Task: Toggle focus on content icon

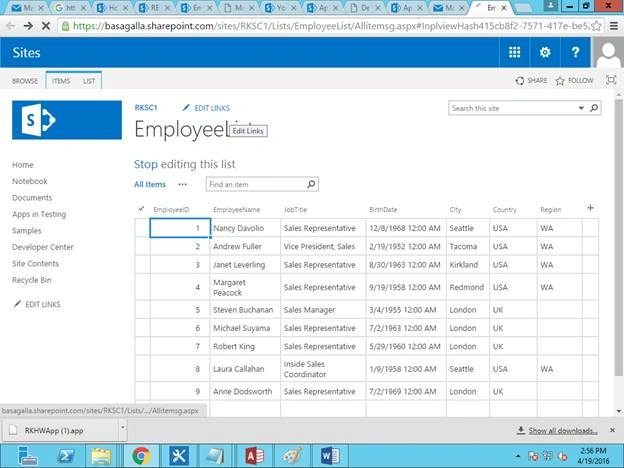Action: [x=610, y=80]
